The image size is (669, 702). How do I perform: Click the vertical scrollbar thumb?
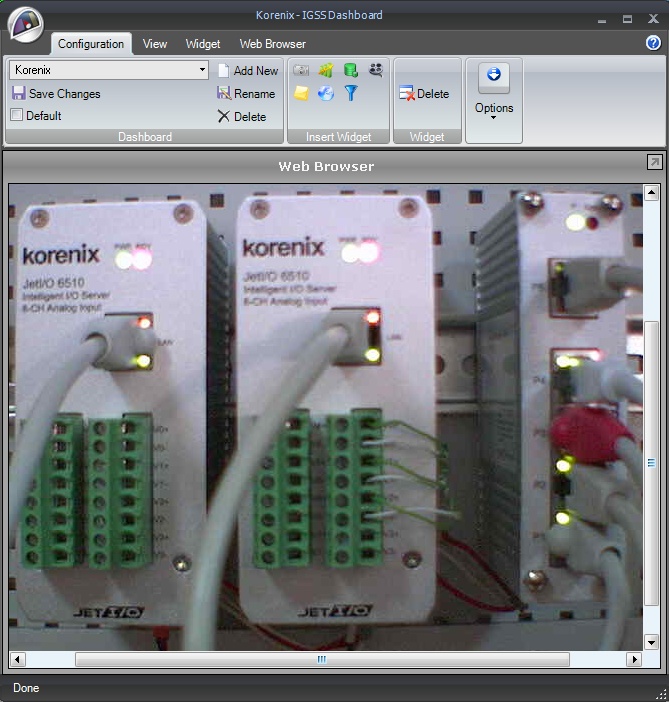pyautogui.click(x=651, y=463)
